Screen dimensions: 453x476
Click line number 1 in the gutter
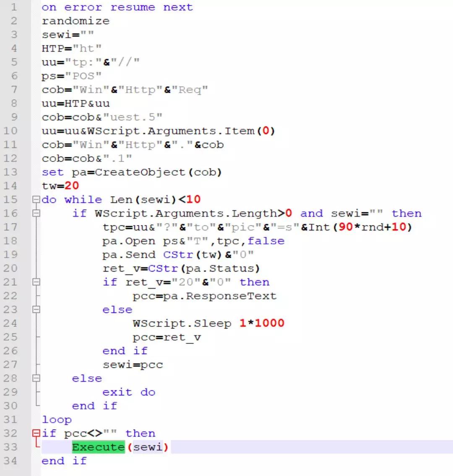[14, 7]
